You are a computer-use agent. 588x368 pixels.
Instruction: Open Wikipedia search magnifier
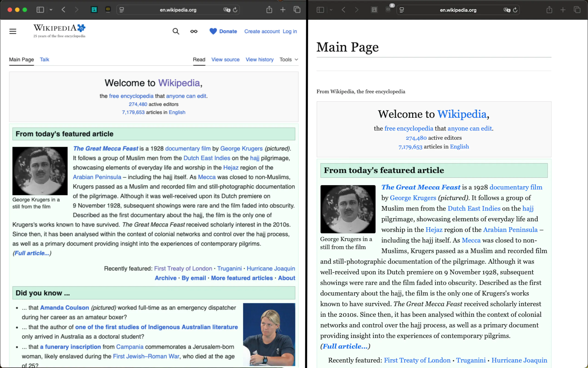(x=176, y=32)
